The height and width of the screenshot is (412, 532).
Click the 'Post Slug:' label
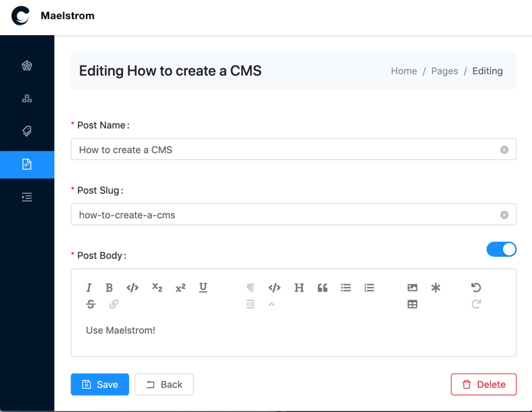point(100,190)
